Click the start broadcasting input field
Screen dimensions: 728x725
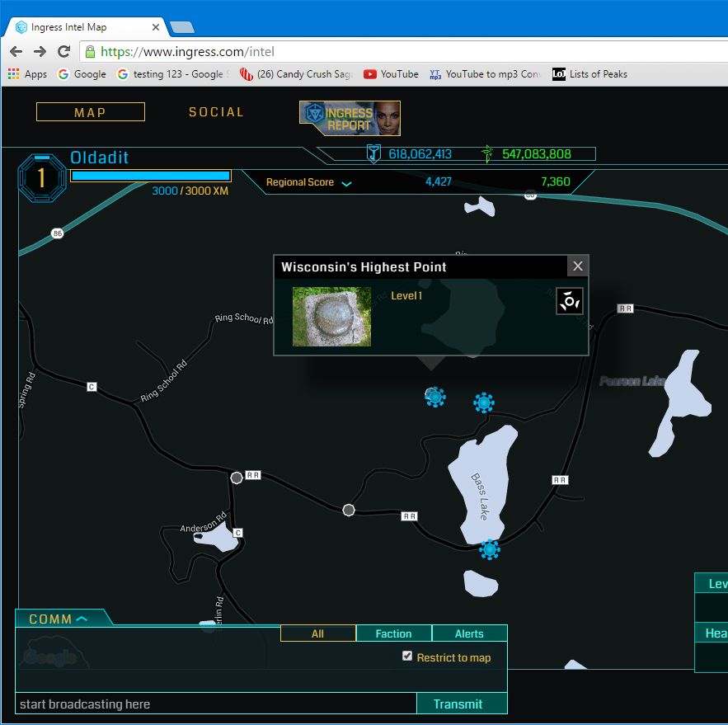click(214, 704)
